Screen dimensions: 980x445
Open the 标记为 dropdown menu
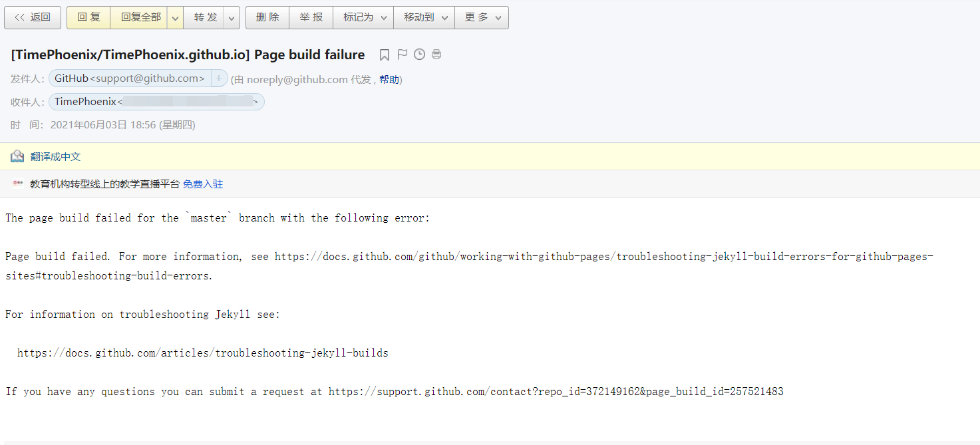coord(363,17)
